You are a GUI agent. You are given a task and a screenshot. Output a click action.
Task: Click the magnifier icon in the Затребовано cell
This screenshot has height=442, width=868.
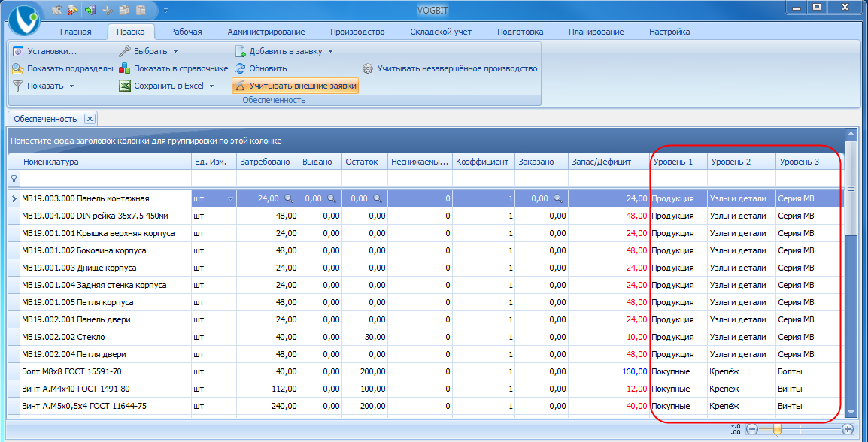pos(289,198)
